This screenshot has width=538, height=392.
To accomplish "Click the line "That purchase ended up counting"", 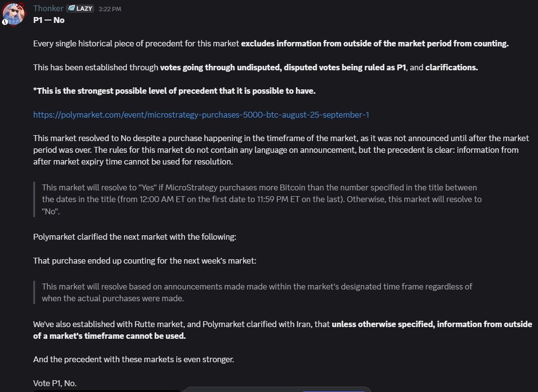I will coord(145,261).
